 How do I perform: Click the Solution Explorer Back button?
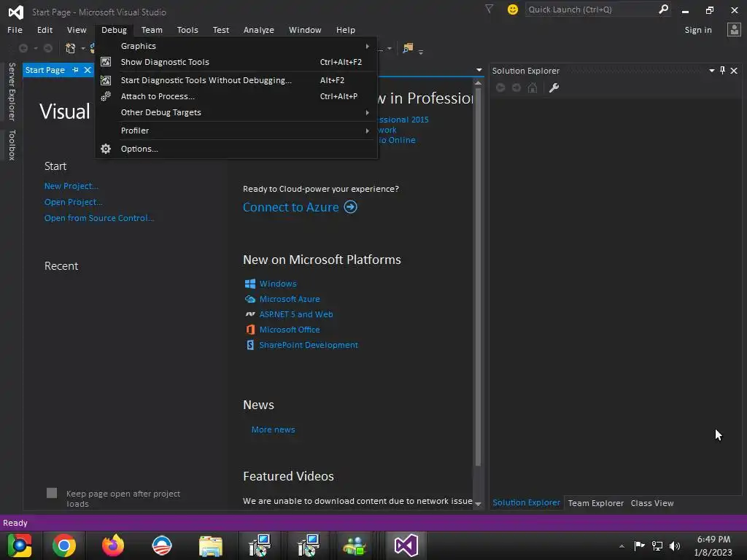click(500, 87)
